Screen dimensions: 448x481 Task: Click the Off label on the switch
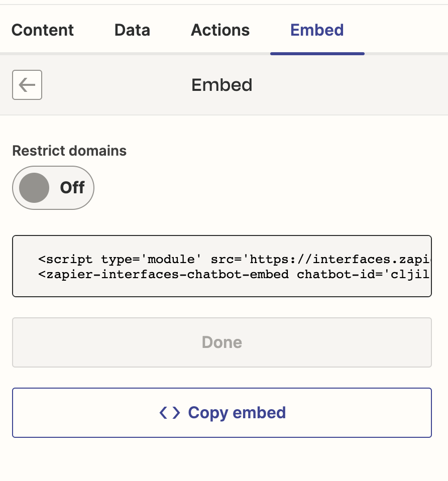[x=72, y=187]
